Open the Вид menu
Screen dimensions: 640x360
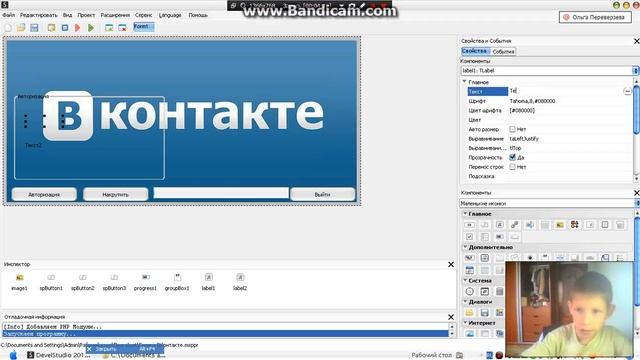[x=67, y=15]
